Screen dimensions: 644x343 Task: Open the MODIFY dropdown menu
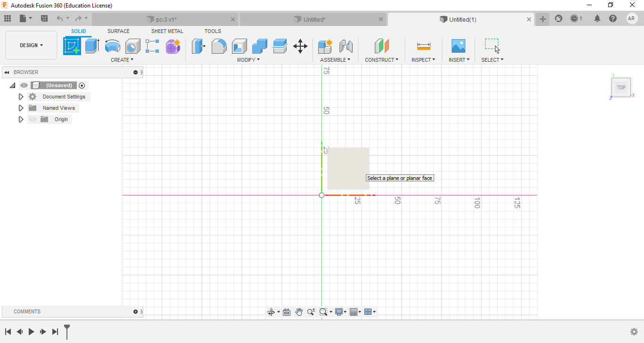coord(248,60)
